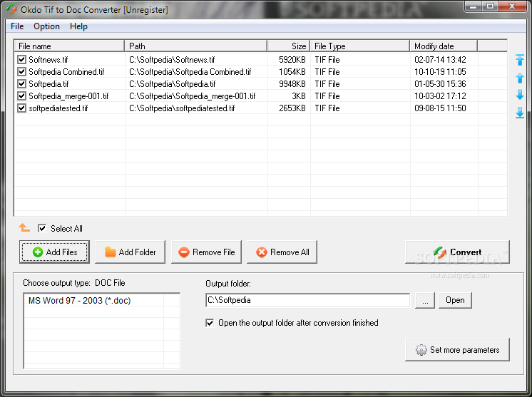Toggle the Select All checkbox

click(42, 229)
